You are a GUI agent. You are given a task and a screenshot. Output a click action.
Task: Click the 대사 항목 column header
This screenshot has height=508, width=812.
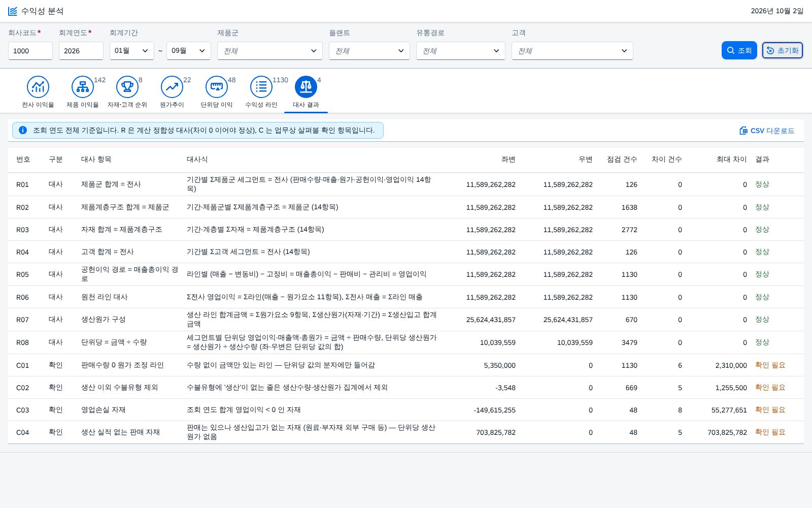point(96,160)
